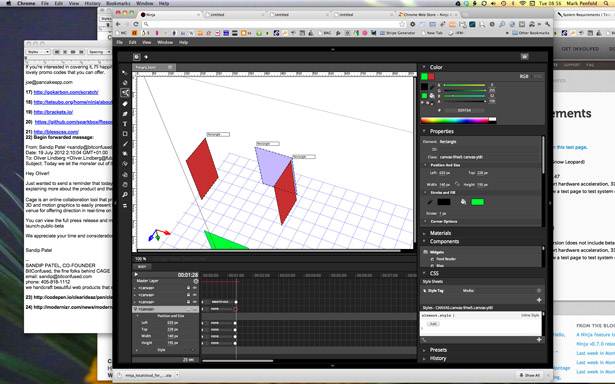Collapse the Corner Options section
Viewport: 615px width, 384px height.
tap(426, 222)
